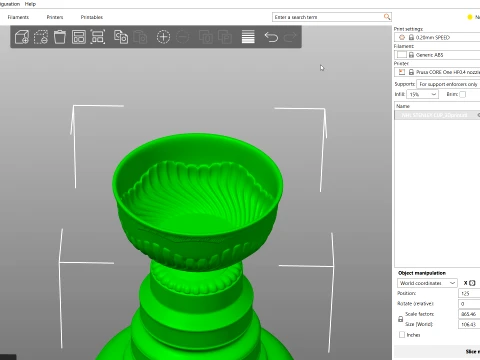Switch to the Printers tab

click(55, 17)
